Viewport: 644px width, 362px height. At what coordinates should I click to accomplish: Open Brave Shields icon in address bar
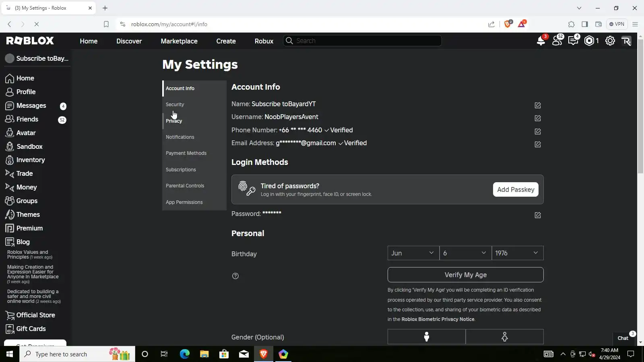point(508,24)
